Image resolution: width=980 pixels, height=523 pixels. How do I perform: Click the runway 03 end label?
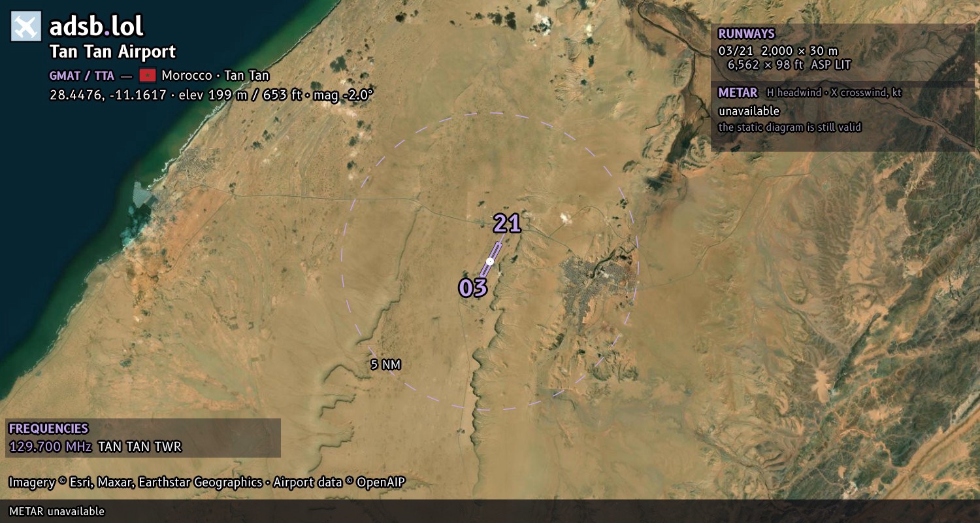point(473,288)
